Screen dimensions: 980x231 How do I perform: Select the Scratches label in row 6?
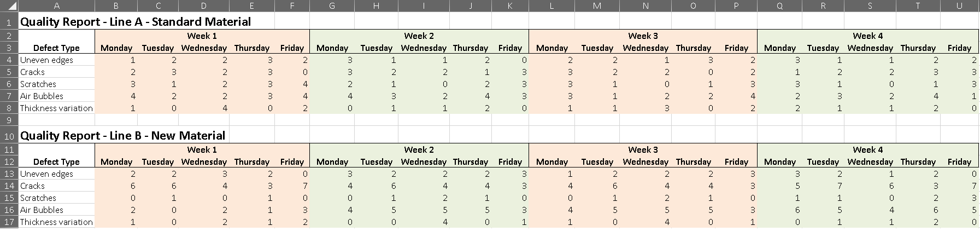pyautogui.click(x=38, y=84)
